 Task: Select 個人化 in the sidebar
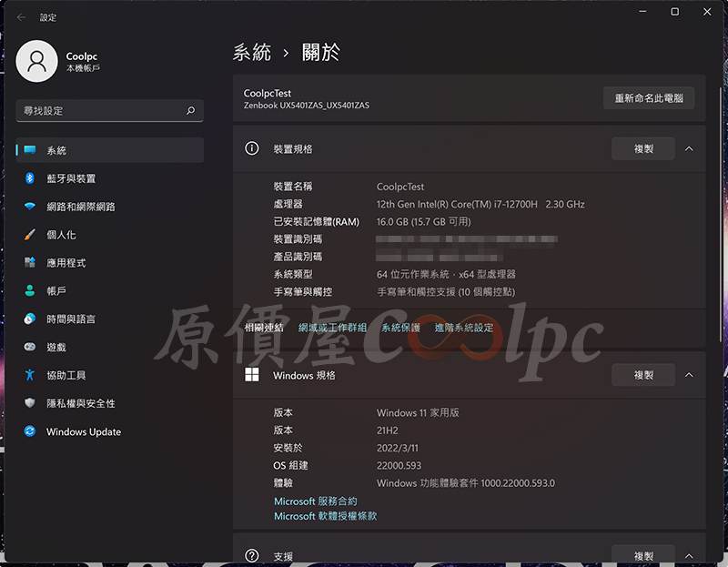point(109,235)
